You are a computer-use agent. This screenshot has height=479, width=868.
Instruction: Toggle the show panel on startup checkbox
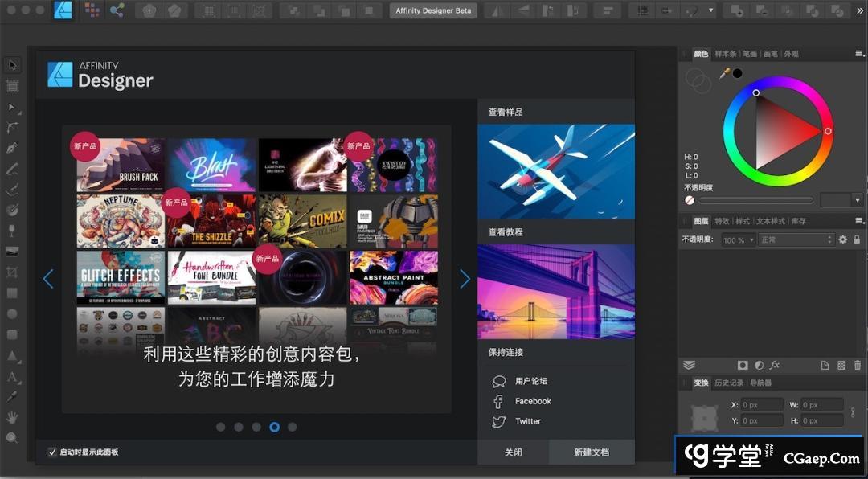click(x=52, y=452)
